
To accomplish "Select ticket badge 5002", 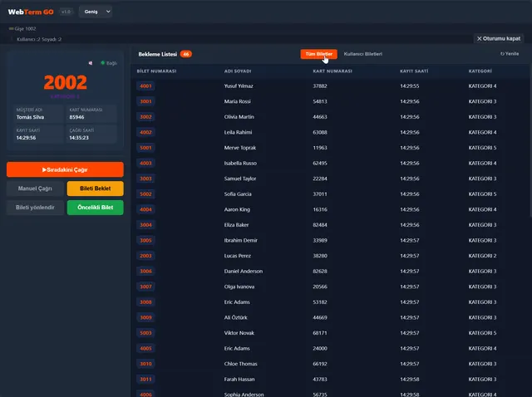I will coord(146,194).
